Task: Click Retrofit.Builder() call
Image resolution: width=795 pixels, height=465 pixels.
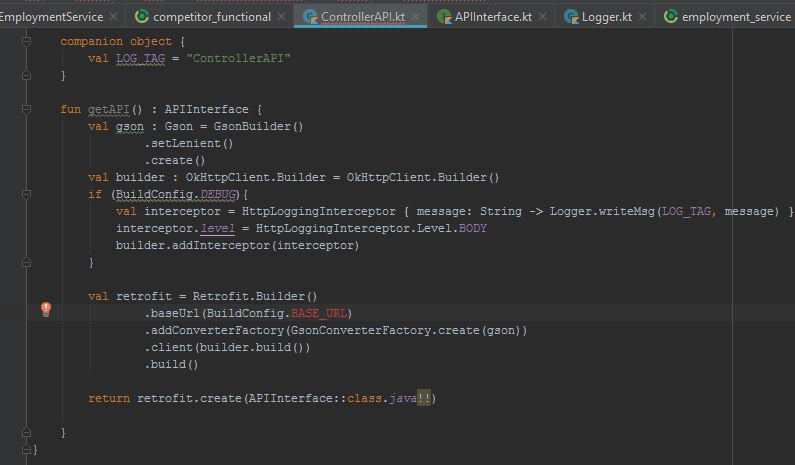Action: pyautogui.click(x=255, y=296)
